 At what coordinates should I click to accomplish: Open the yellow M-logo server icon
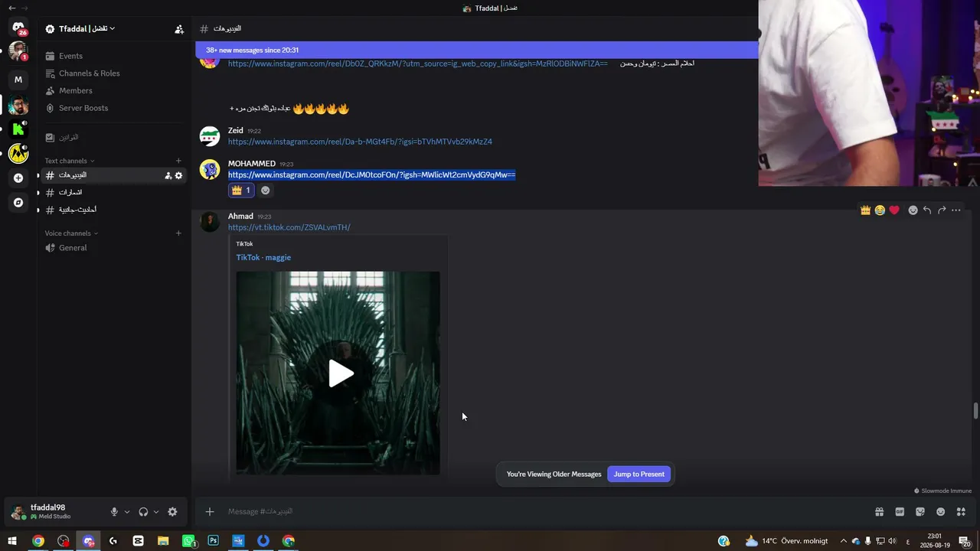click(x=18, y=154)
